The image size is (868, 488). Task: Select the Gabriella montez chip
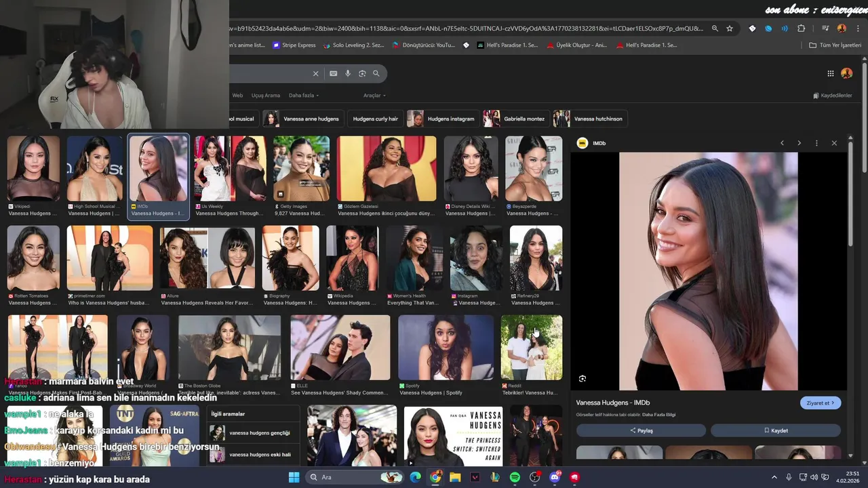click(515, 119)
